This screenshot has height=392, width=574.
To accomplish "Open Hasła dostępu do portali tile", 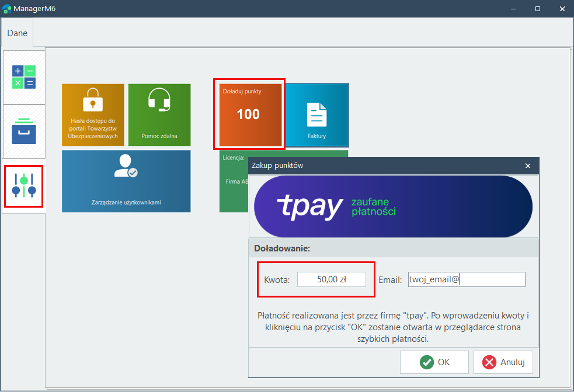I will [93, 115].
